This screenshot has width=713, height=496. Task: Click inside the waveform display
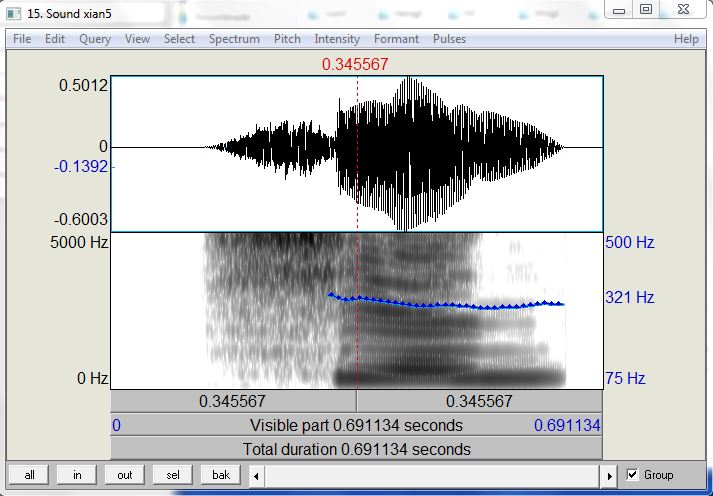[357, 154]
